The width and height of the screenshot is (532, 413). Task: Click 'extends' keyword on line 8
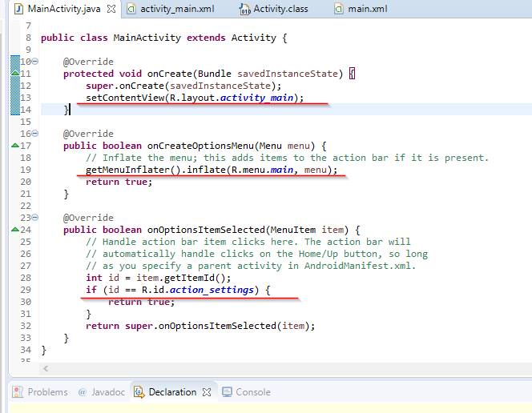pyautogui.click(x=206, y=38)
